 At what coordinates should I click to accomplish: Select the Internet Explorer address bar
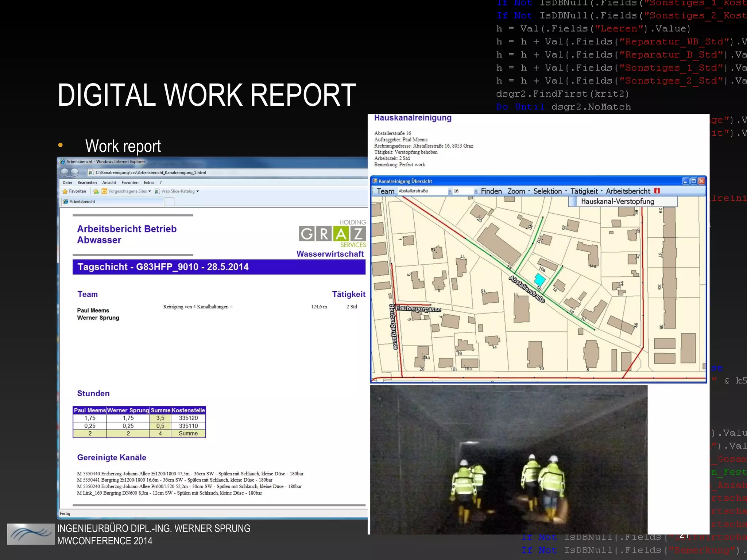pyautogui.click(x=228, y=172)
